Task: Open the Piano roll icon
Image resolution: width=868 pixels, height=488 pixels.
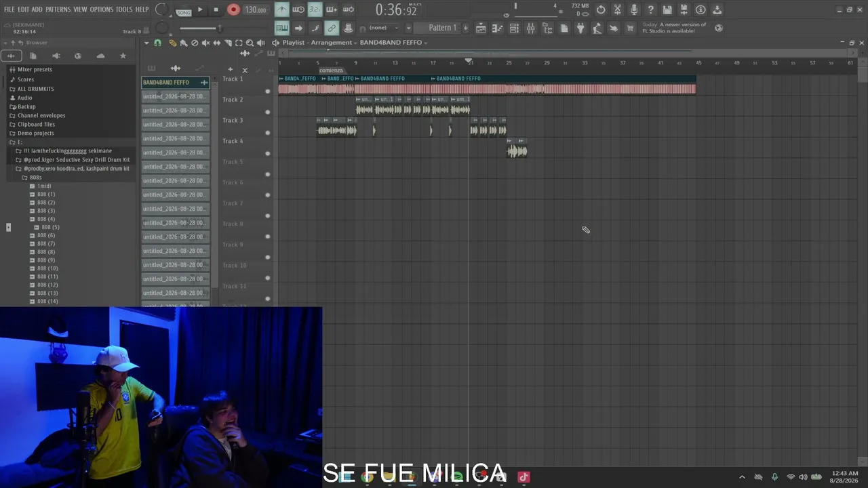Action: coord(497,28)
